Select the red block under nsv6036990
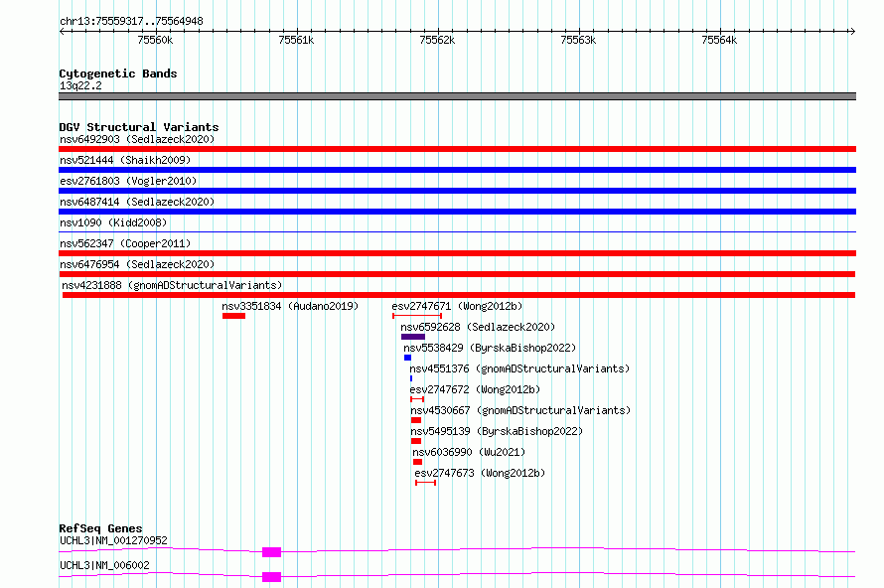 point(417,462)
